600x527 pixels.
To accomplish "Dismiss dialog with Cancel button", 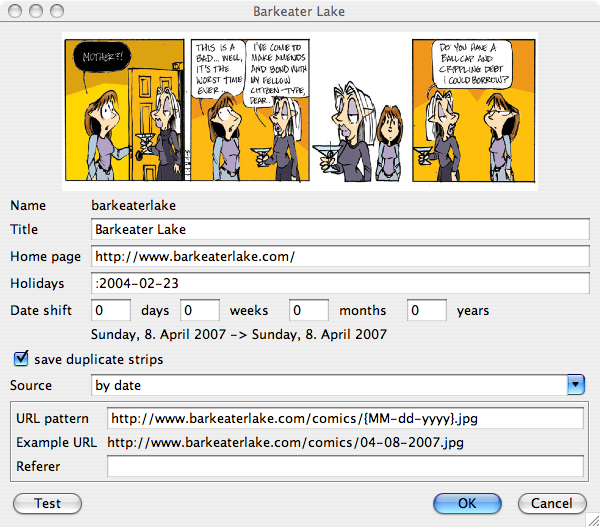I will pyautogui.click(x=552, y=503).
